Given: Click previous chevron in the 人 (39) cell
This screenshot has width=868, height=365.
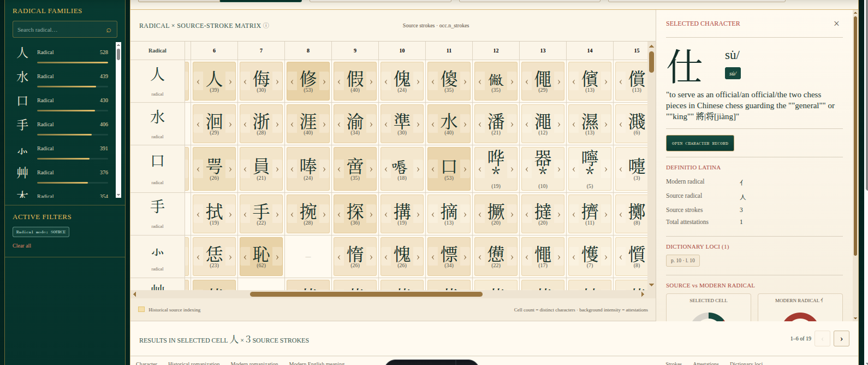Looking at the screenshot, I should pos(198,81).
